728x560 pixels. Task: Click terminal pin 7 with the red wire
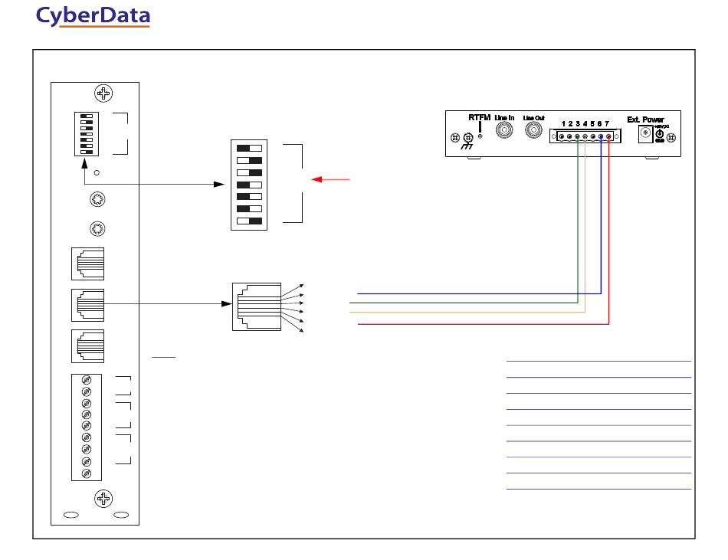[x=608, y=137]
